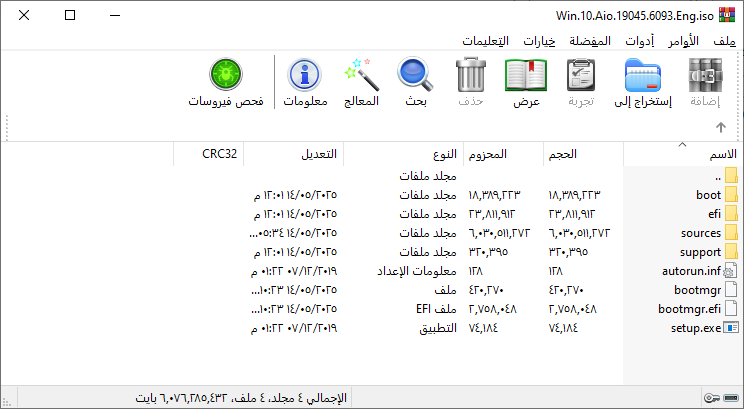
Task: Click the "setup.exe" file name
Action: tap(696, 328)
